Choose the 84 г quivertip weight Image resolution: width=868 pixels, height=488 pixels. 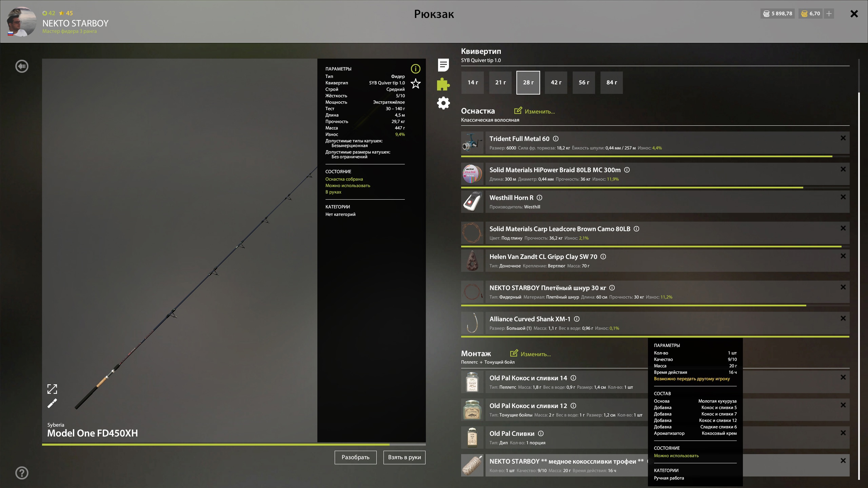click(x=611, y=82)
